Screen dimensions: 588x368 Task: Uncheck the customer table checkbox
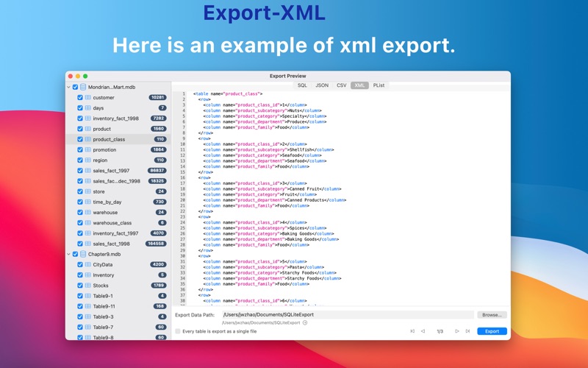point(80,97)
